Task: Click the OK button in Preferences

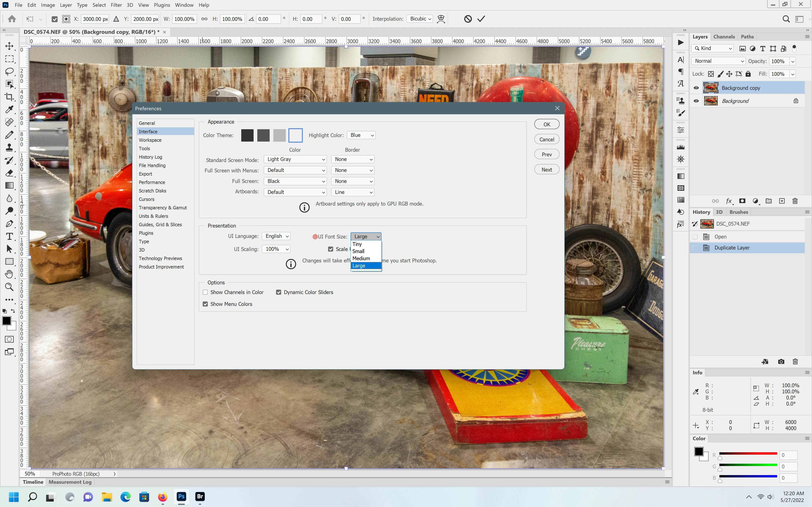Action: pos(547,124)
